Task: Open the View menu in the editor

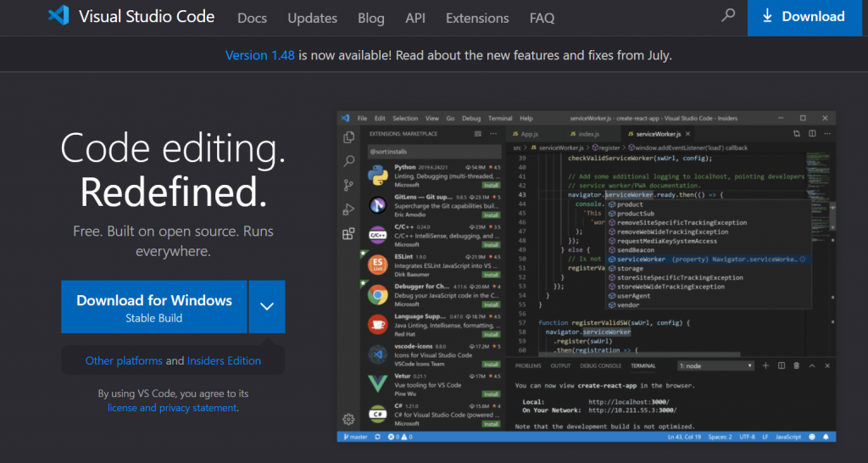Action: pos(432,119)
